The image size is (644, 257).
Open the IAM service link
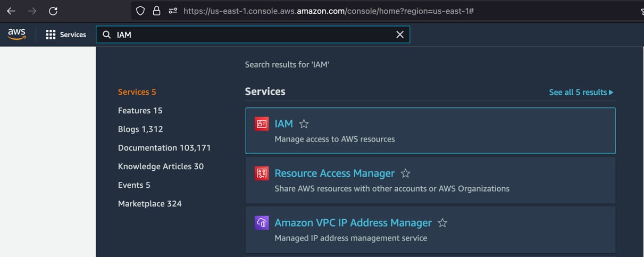(283, 123)
